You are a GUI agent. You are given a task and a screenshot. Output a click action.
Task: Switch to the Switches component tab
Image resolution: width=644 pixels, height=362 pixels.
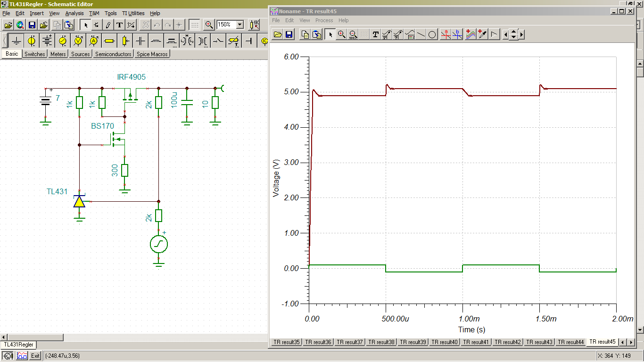click(34, 54)
